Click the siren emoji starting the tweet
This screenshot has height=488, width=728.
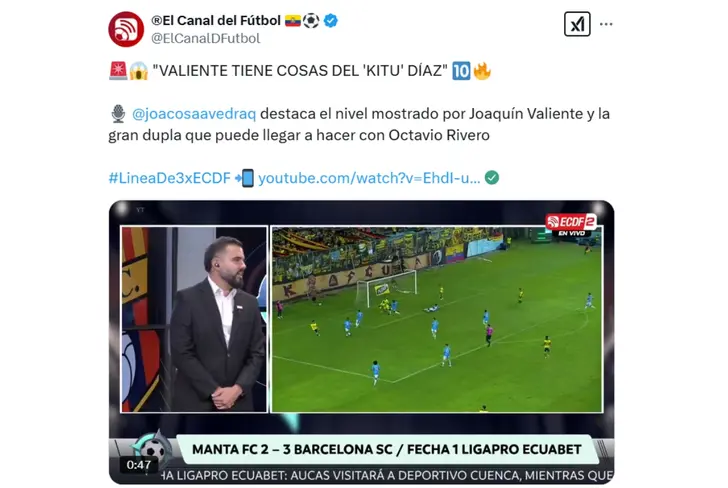(118, 71)
